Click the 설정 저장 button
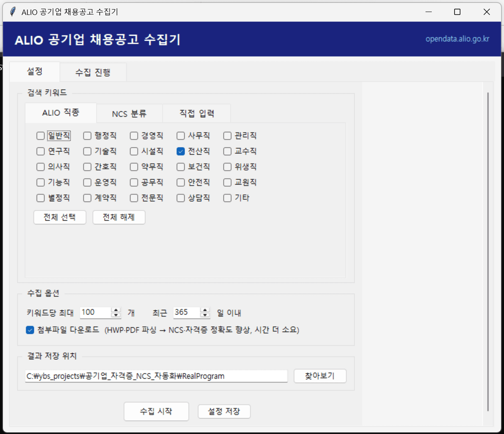The width and height of the screenshot is (504, 434). [x=224, y=412]
